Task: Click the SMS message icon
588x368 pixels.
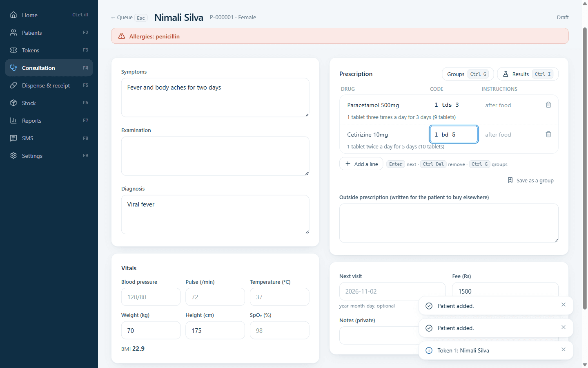Action: pos(13,138)
